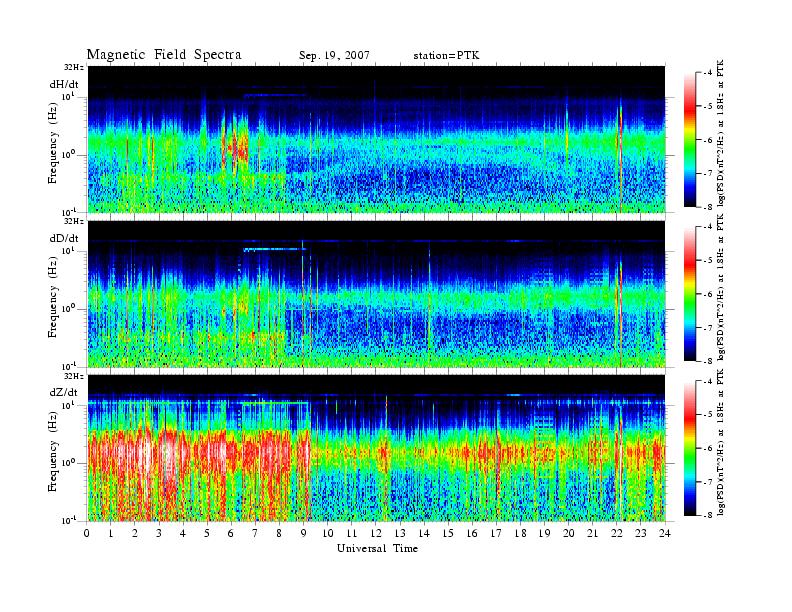Click the rotated log(PSD) label beside dZ/dt colorbar

[x=721, y=442]
